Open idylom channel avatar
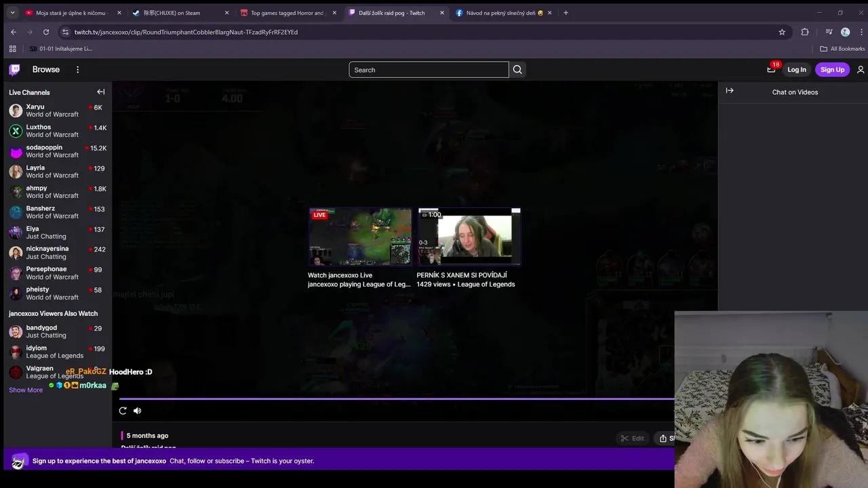Viewport: 868px width, 488px height. [16, 352]
